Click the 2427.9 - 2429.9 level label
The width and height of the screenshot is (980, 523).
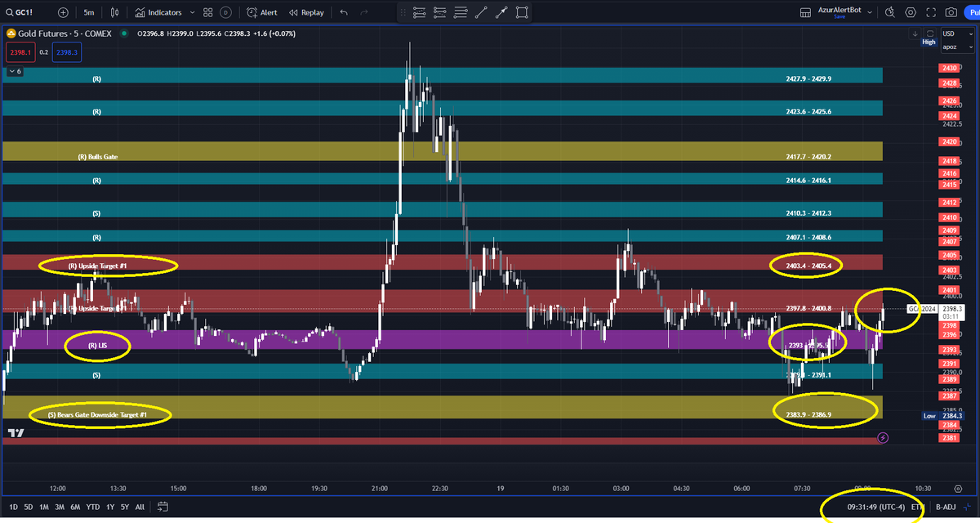(x=808, y=79)
